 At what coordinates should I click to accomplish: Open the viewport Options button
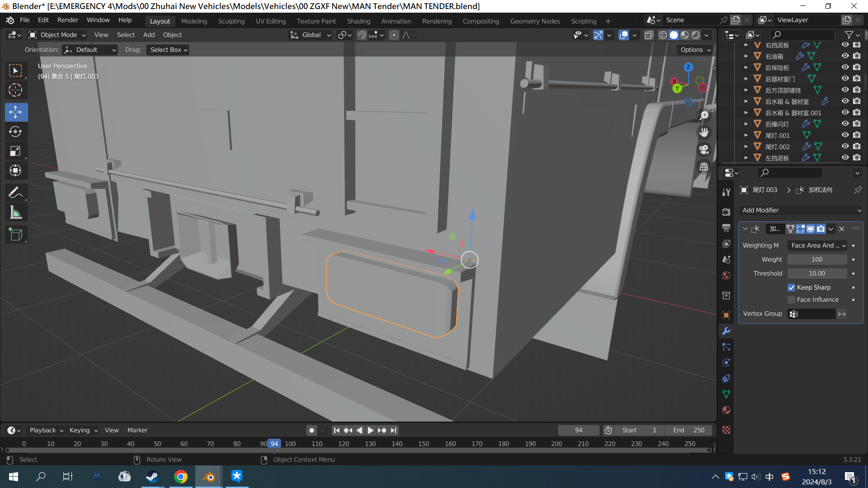coord(695,50)
